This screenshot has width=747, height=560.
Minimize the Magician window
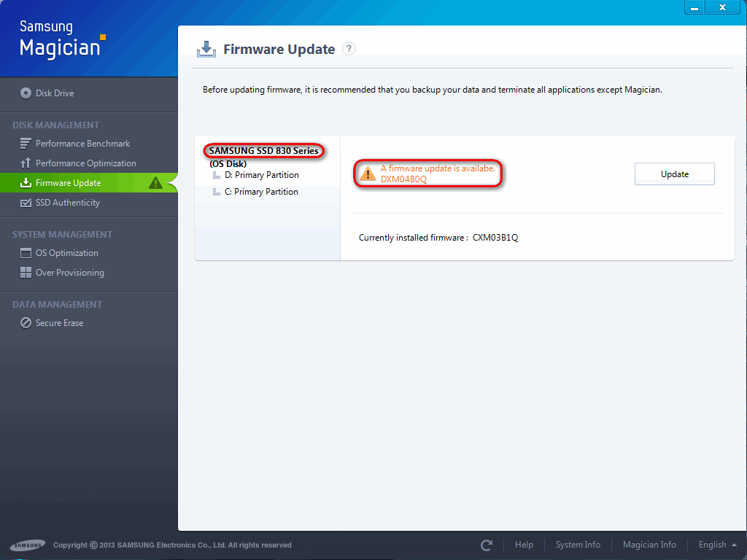pos(694,7)
